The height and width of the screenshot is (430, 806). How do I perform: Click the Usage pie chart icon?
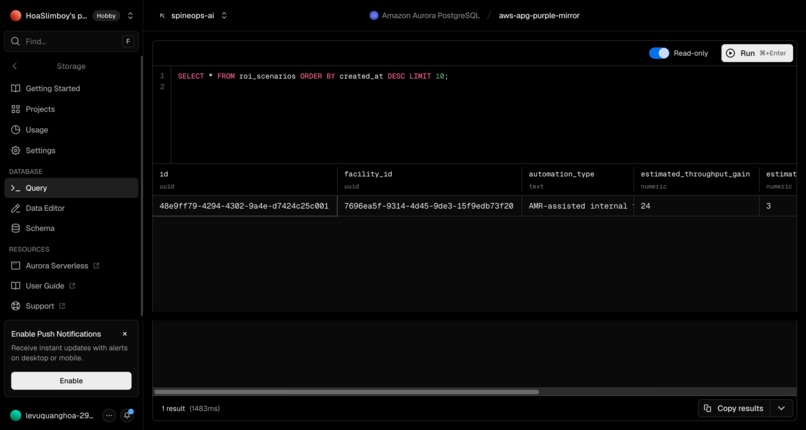pos(15,130)
